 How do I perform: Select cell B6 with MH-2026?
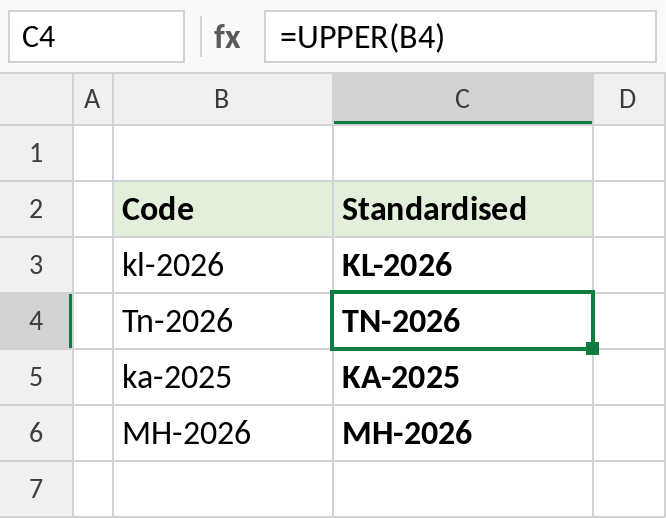pos(223,433)
